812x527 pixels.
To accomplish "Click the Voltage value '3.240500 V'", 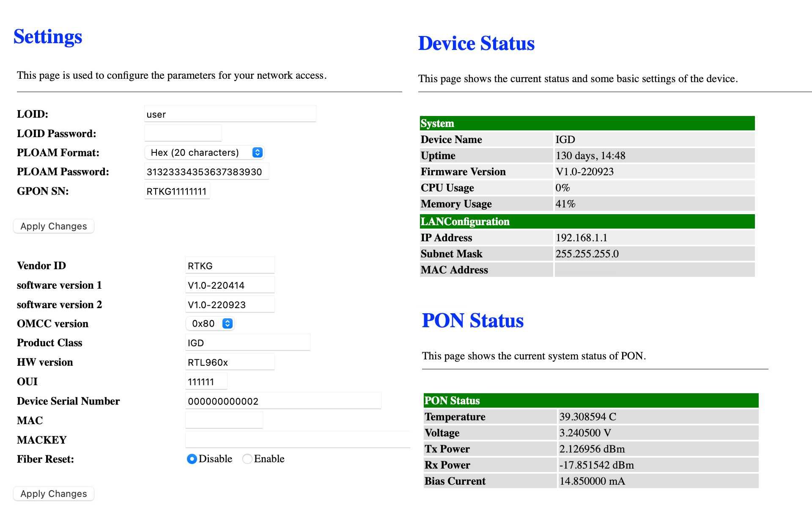I will coord(585,433).
